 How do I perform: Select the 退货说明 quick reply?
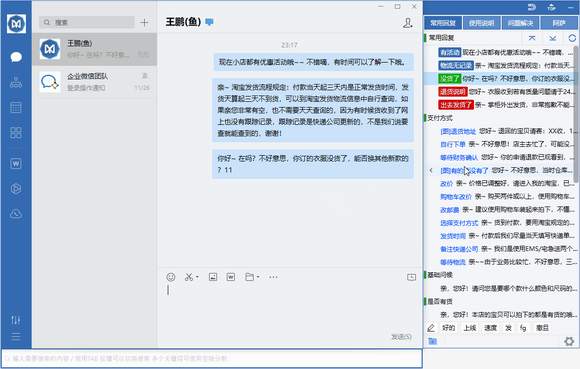pos(453,91)
